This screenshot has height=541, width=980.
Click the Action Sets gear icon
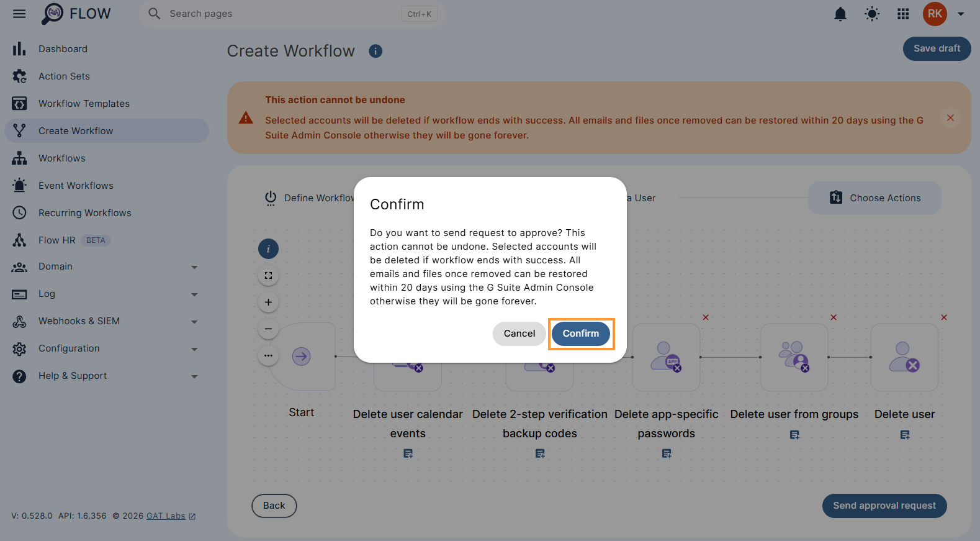(19, 76)
